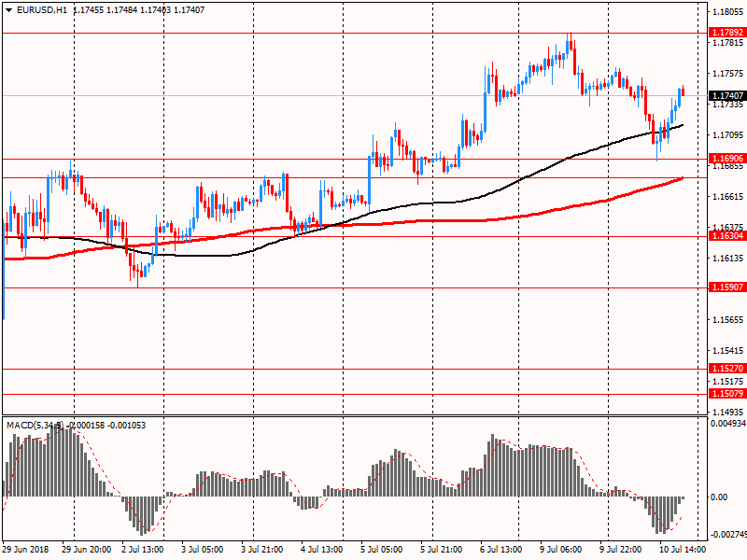Click the 2 Jul 13:00 time label
The height and width of the screenshot is (560, 747).
pyautogui.click(x=143, y=551)
